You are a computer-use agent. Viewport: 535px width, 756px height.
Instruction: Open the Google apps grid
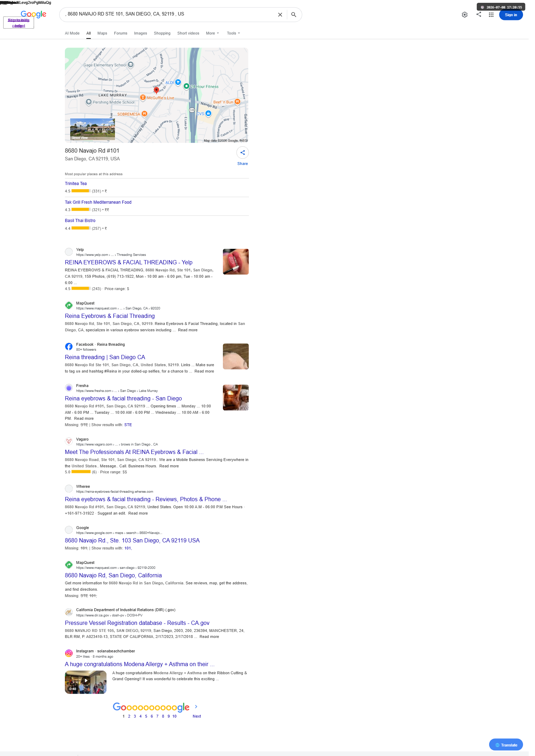pos(491,15)
